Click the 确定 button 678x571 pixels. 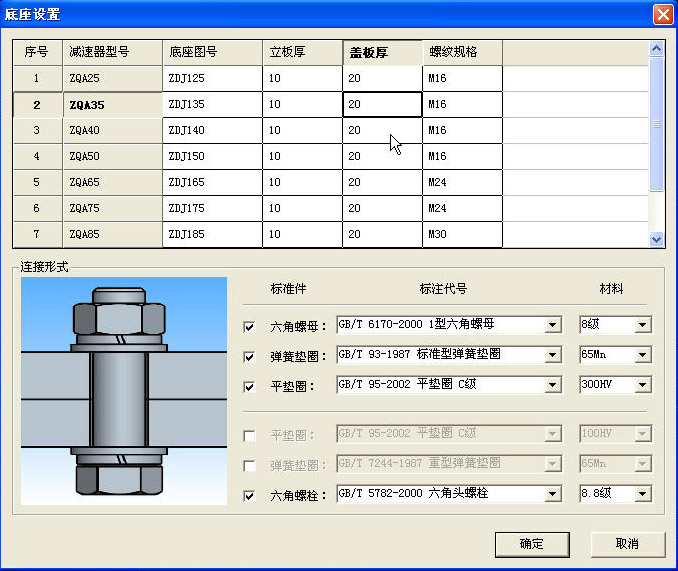tap(532, 544)
